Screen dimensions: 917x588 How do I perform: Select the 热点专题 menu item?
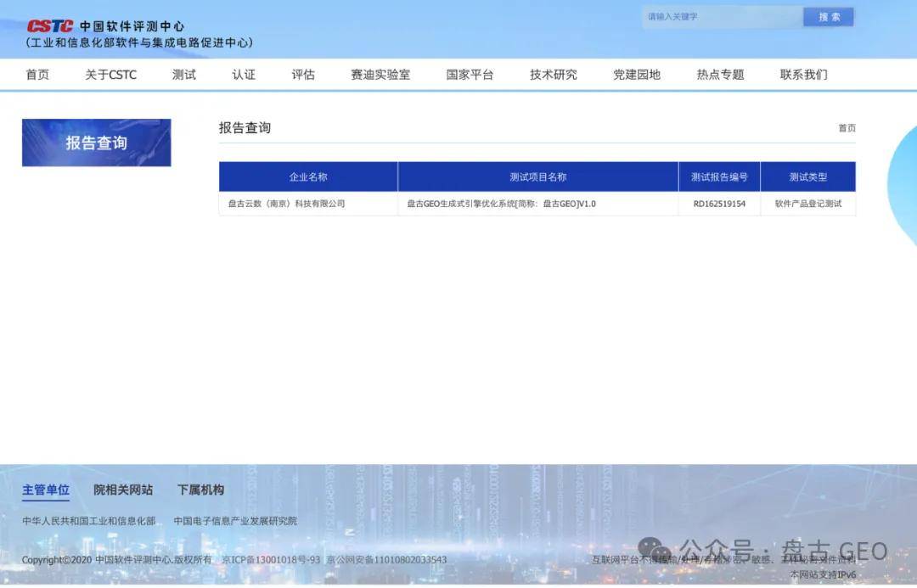[x=720, y=75]
